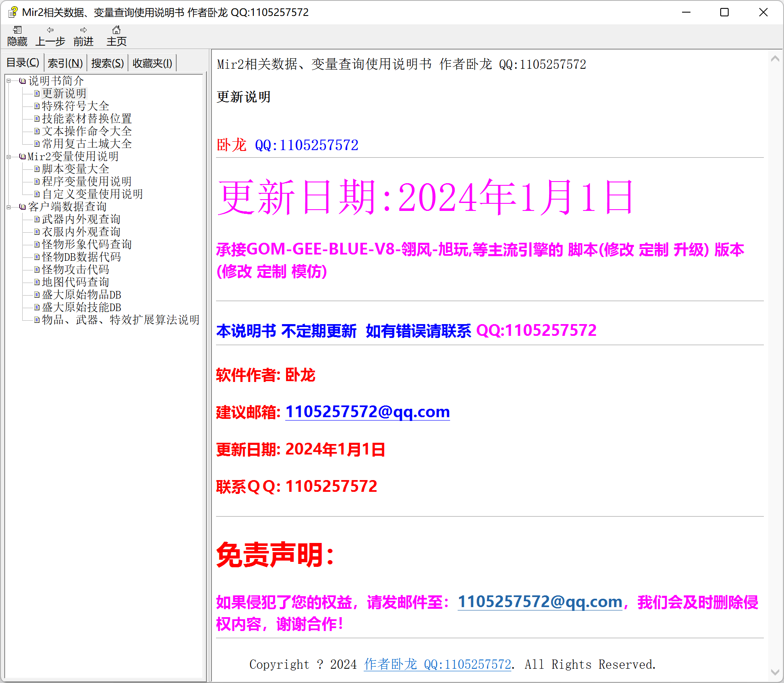Click the 隐藏 (Hide) toolbar icon
This screenshot has height=683, width=784.
click(17, 30)
